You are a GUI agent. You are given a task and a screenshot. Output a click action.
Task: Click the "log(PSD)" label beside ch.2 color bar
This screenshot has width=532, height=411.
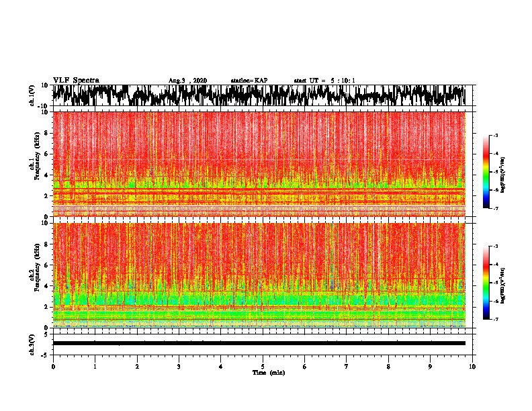(x=502, y=285)
